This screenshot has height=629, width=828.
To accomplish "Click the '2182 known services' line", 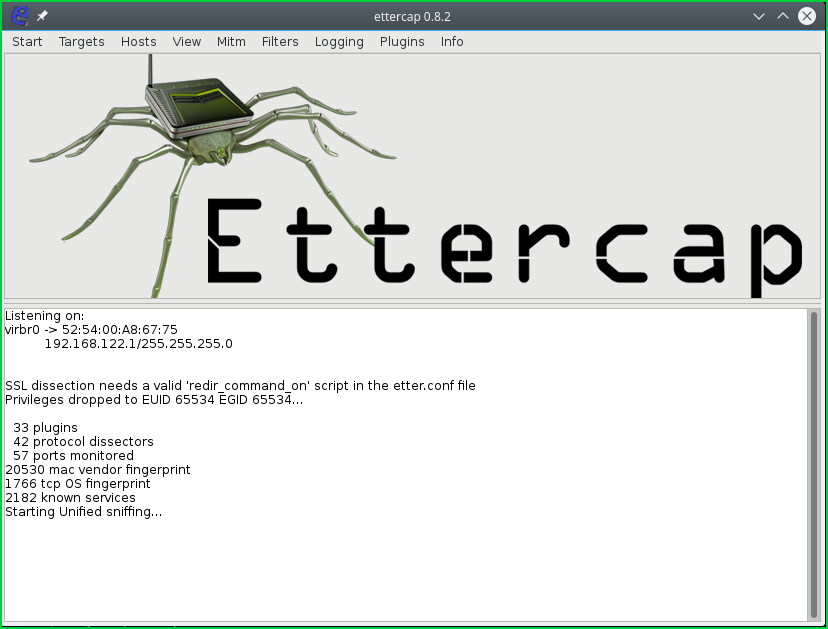I will tap(70, 497).
